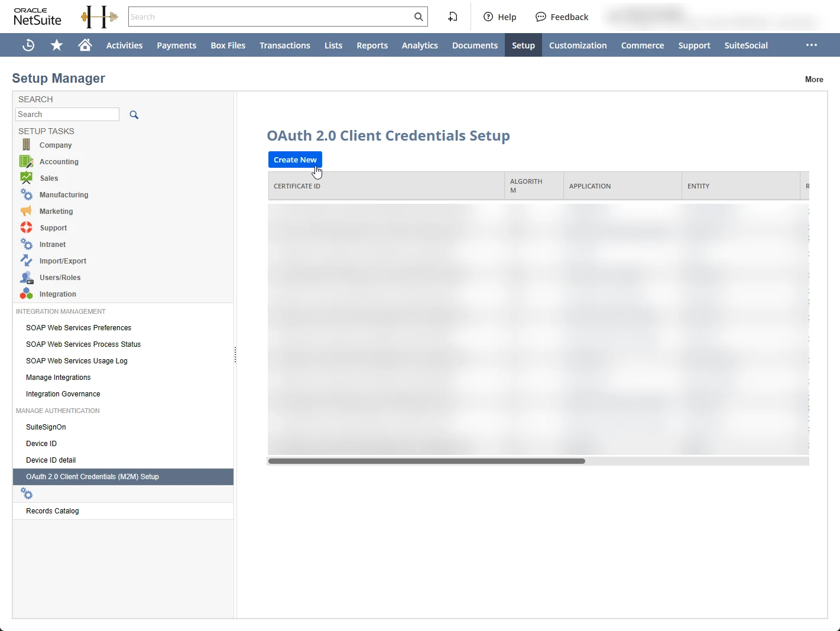Screen dimensions: 840x631
Task: Open the Shortcuts star icon
Action: 57,45
